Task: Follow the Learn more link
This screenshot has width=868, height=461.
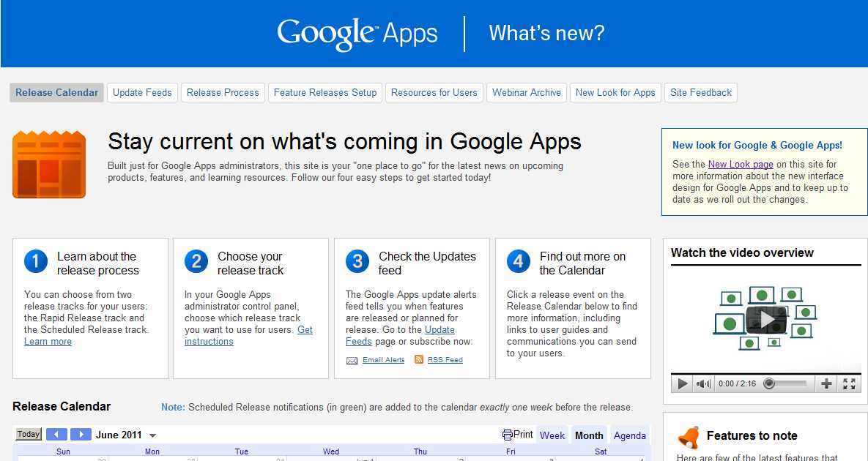Action: pos(48,342)
